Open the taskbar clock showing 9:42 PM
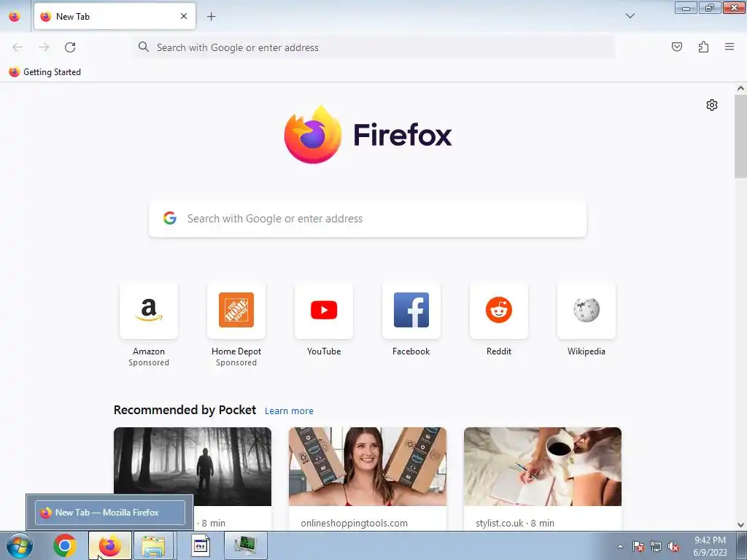Screen dimensions: 747x560 710,546
